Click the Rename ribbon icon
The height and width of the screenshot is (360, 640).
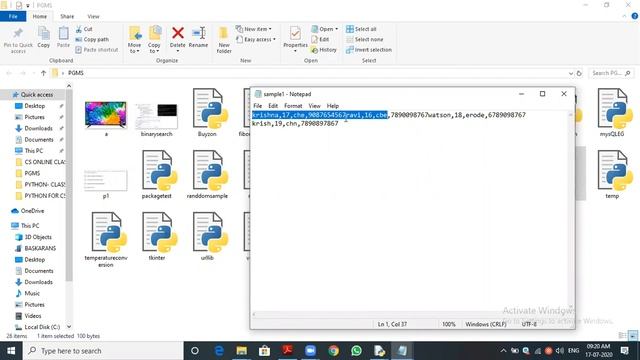click(198, 33)
